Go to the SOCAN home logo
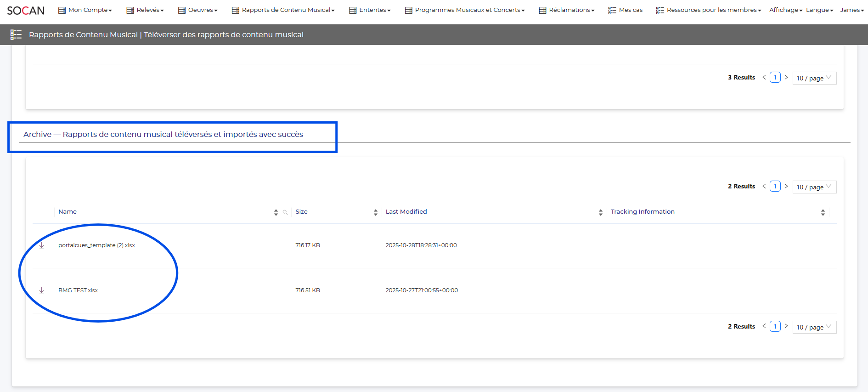 [26, 10]
